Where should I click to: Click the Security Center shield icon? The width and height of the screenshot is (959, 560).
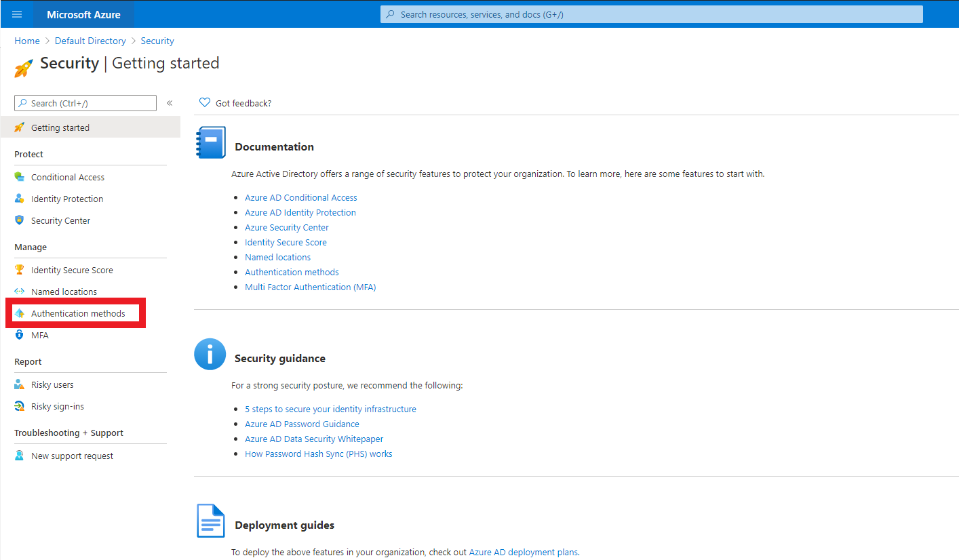coord(20,220)
